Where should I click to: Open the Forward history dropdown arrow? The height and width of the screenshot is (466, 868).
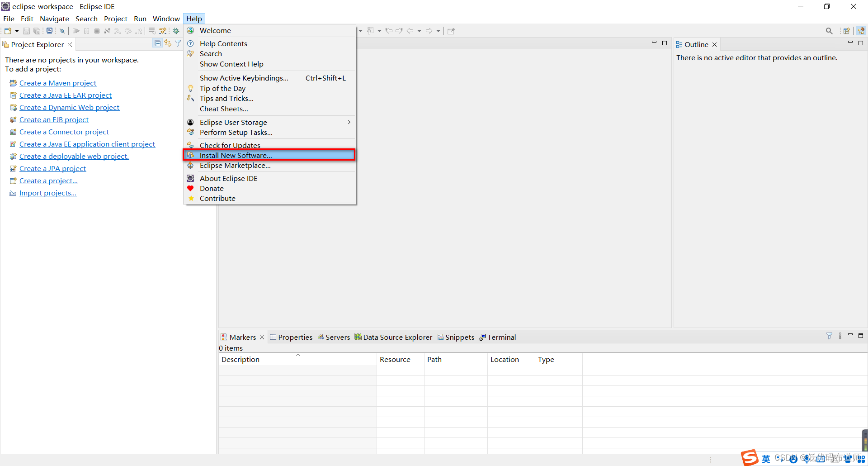[x=438, y=31]
